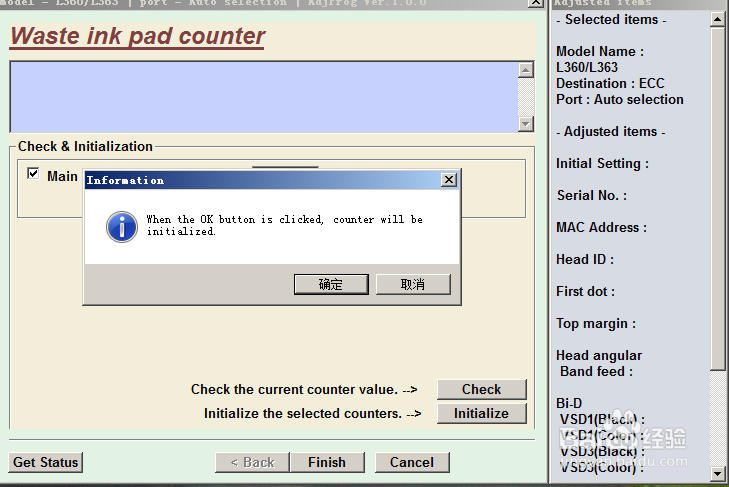729x487 pixels.
Task: Click the 'Check & Initialization' group label
Action: (x=85, y=147)
